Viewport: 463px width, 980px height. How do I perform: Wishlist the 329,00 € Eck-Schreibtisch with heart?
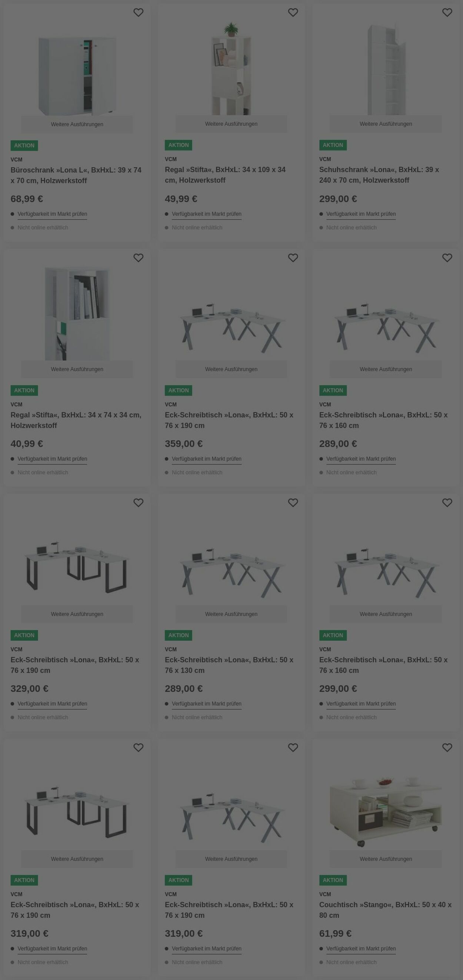138,503
